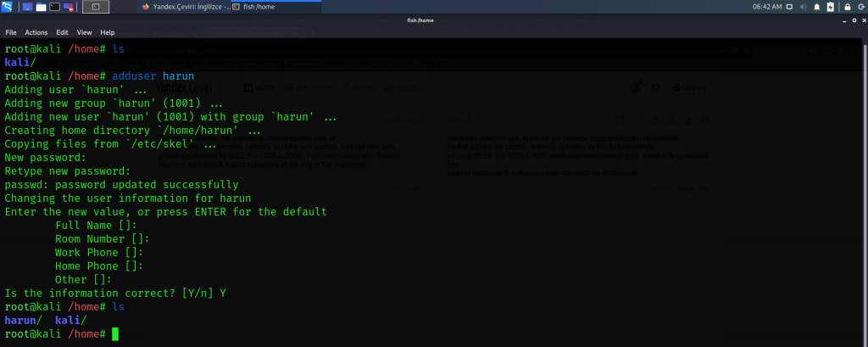Viewport: 868px width, 347px height.
Task: Open the Actions menu
Action: 36,32
